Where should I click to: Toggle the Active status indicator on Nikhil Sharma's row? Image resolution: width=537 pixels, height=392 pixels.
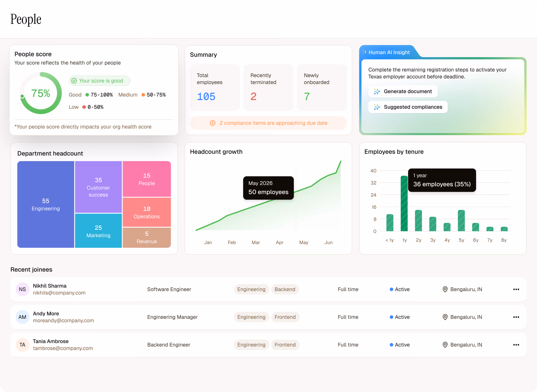coord(391,289)
